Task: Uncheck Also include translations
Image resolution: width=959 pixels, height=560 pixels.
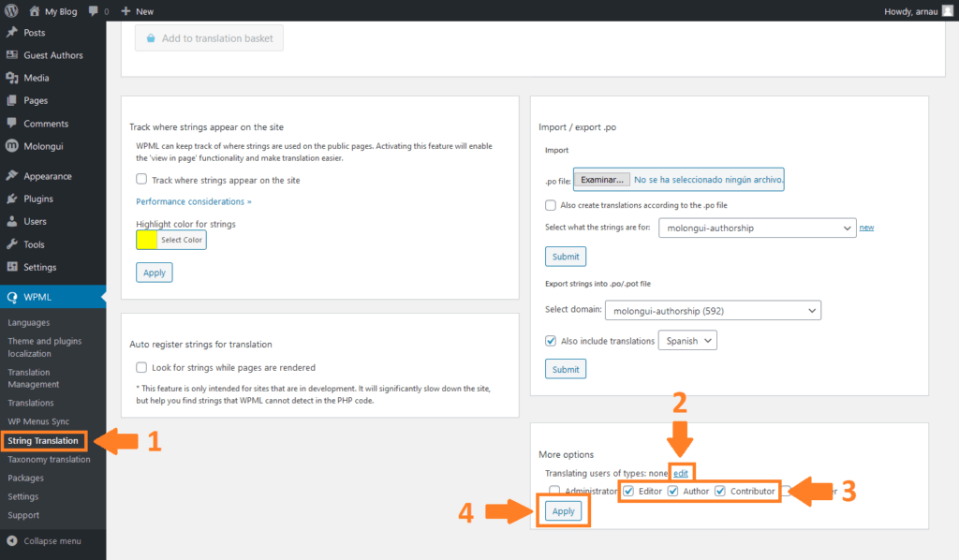Action: coord(551,341)
